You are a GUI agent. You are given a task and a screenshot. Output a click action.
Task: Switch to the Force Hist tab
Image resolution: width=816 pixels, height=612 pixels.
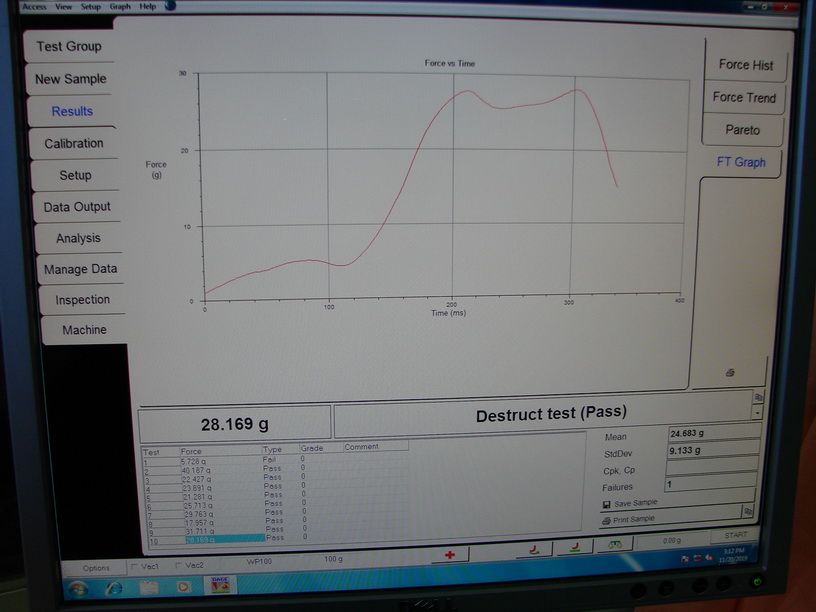click(x=745, y=65)
